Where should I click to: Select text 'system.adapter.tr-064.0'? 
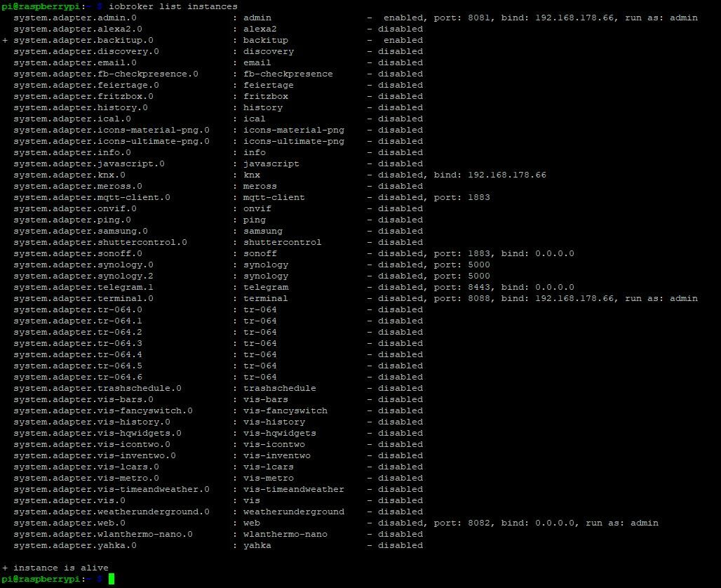[x=78, y=309]
